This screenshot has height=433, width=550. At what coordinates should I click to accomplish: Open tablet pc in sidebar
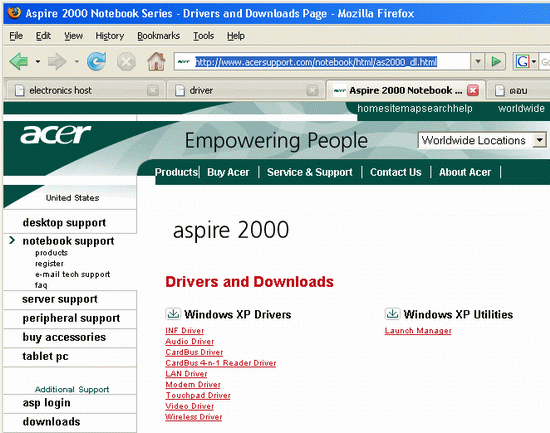[x=45, y=357]
